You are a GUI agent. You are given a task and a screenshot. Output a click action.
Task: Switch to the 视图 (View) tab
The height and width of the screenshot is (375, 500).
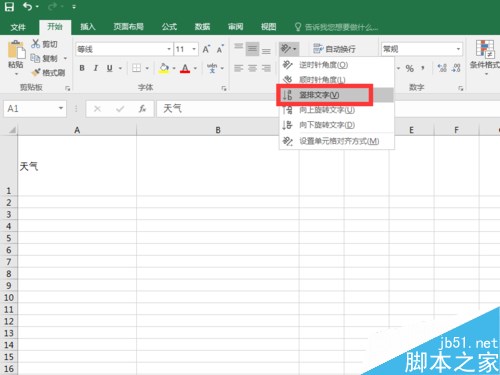click(x=269, y=27)
